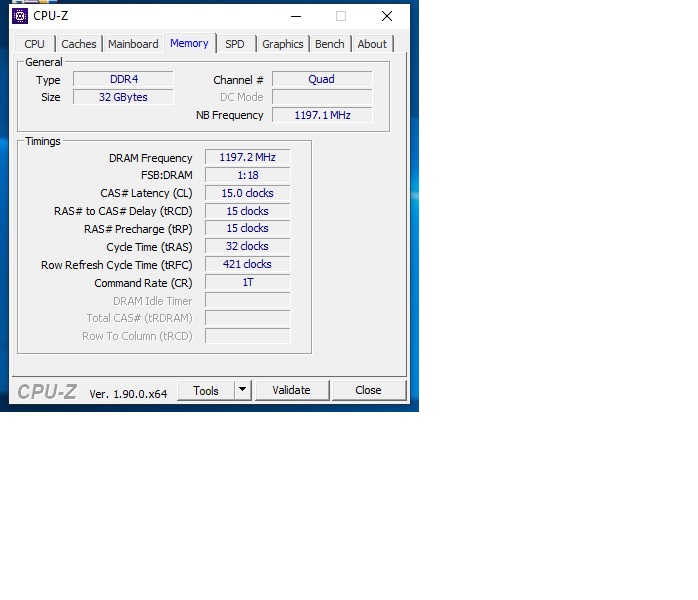Click tRFC value 421 clocks
The height and width of the screenshot is (600, 698).
pyautogui.click(x=248, y=264)
